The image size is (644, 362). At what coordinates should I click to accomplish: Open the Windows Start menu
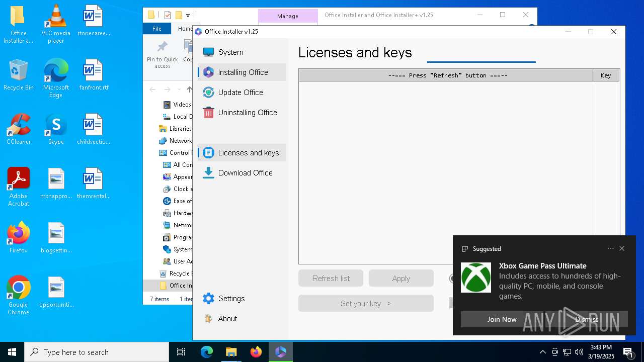[x=12, y=352]
